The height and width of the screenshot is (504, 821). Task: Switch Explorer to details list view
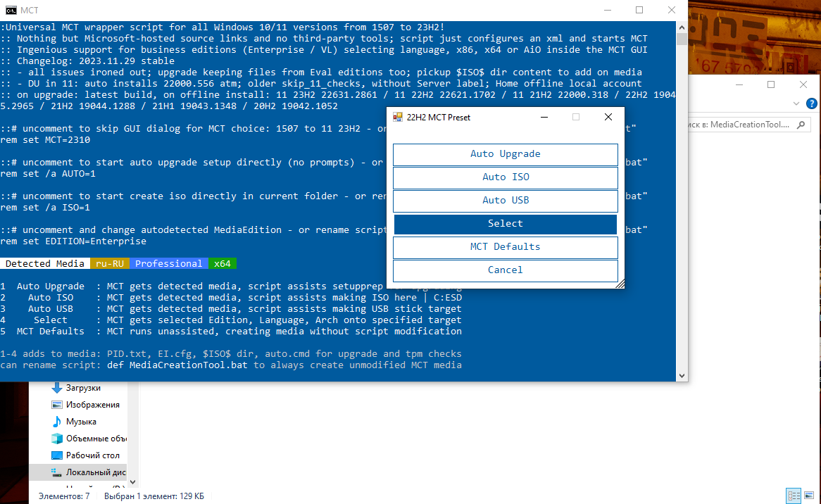click(x=794, y=495)
